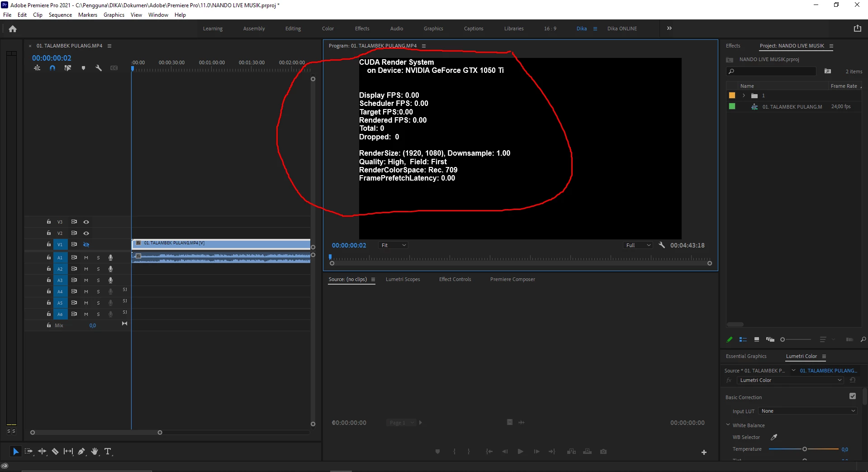
Task: Select the Selection tool arrow
Action: click(x=15, y=451)
